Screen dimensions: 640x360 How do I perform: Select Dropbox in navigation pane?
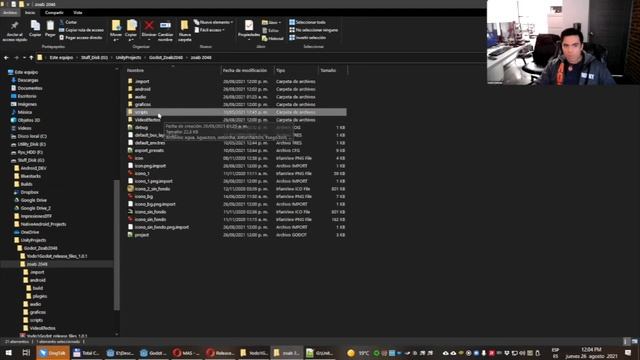[29, 192]
